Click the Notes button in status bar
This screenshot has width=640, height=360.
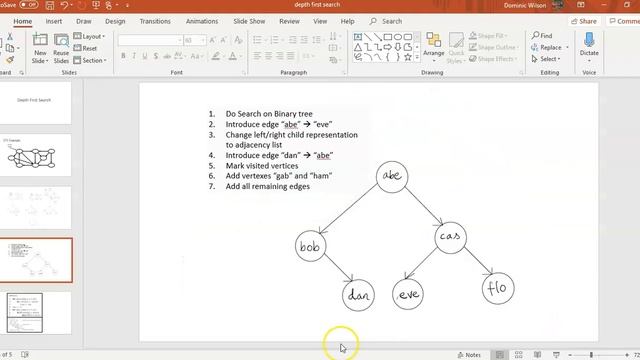tap(469, 355)
